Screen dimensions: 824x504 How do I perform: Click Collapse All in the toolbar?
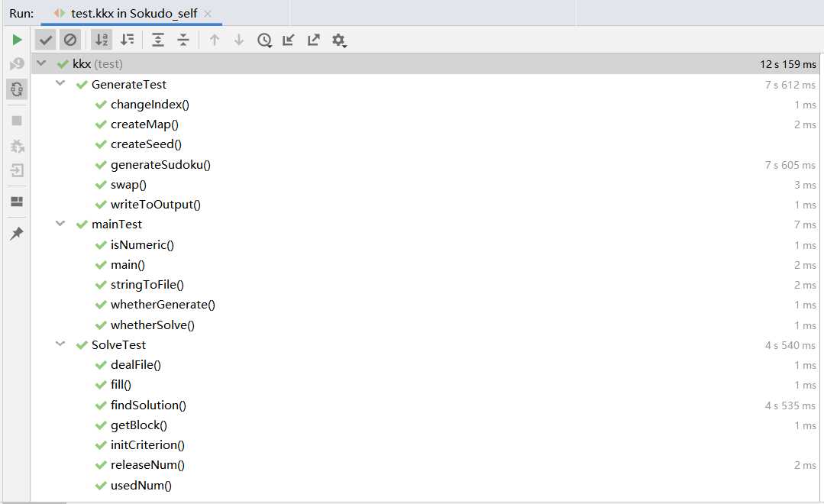click(x=183, y=40)
